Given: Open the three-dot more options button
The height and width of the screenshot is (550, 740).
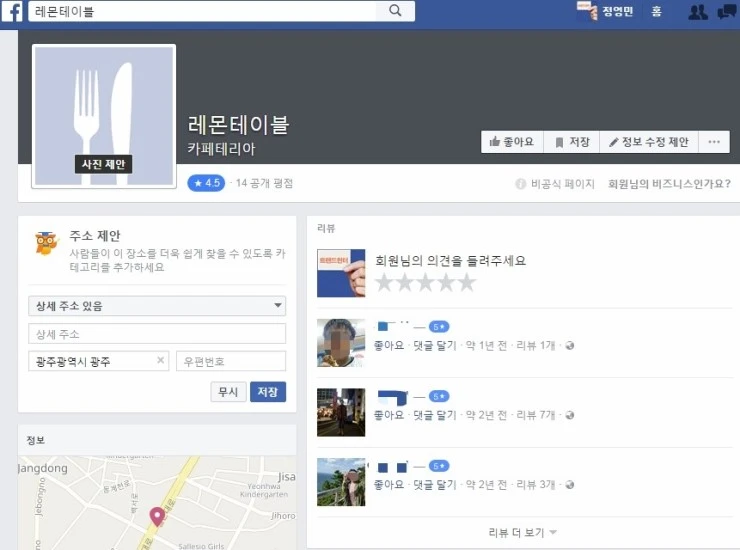Looking at the screenshot, I should pos(714,142).
